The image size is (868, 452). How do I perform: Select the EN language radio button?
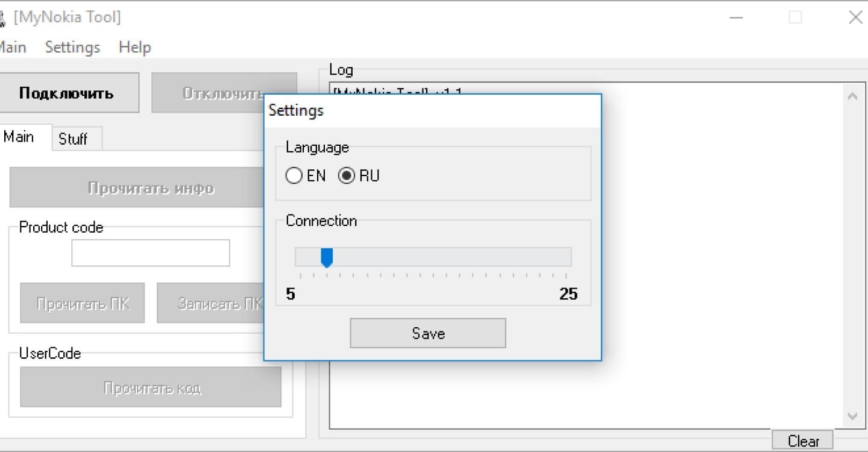pos(294,176)
